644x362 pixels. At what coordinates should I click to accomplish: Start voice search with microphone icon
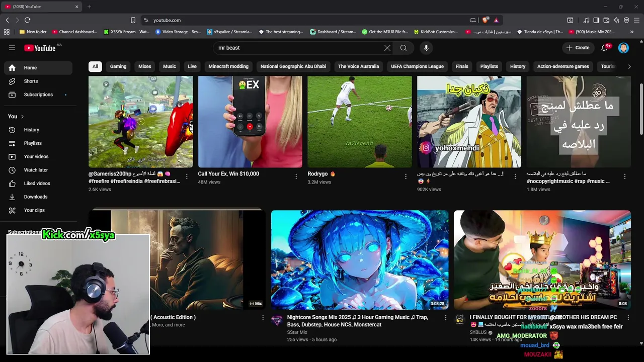coord(426,48)
